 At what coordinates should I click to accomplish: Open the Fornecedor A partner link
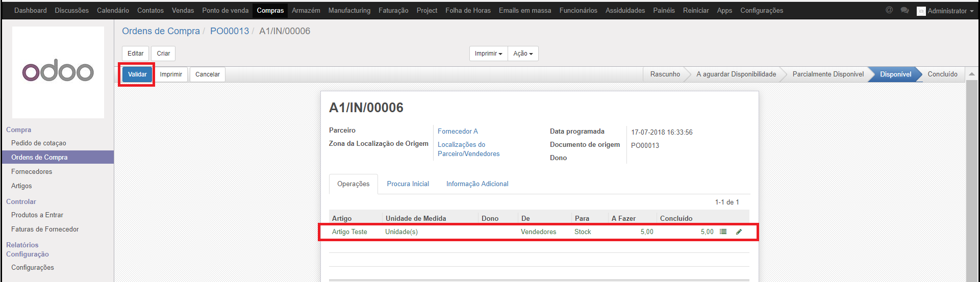click(458, 131)
